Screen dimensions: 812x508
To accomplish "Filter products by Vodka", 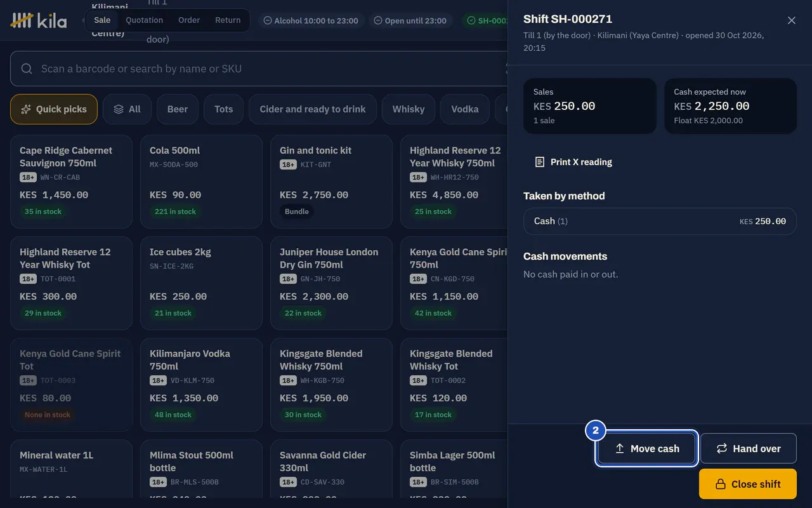I will tap(465, 109).
